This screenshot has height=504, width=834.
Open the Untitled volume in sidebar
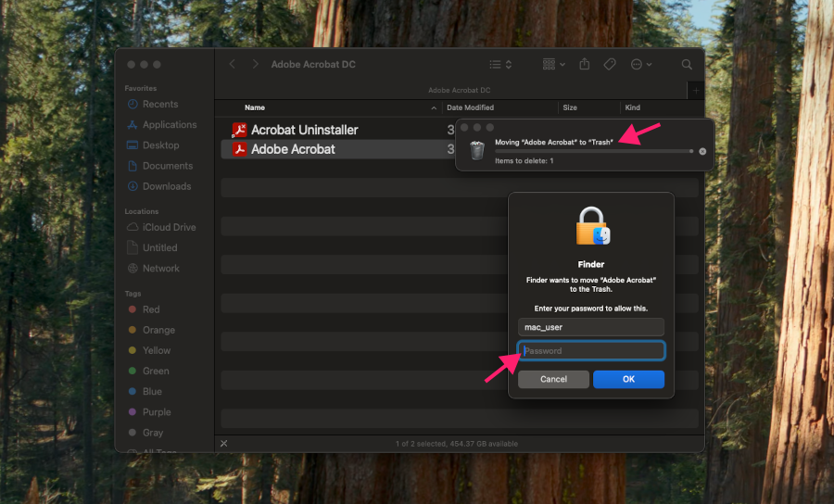(x=159, y=247)
